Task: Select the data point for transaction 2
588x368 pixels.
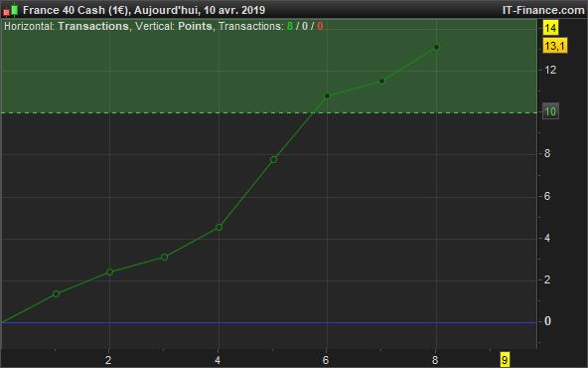Action: pos(109,272)
